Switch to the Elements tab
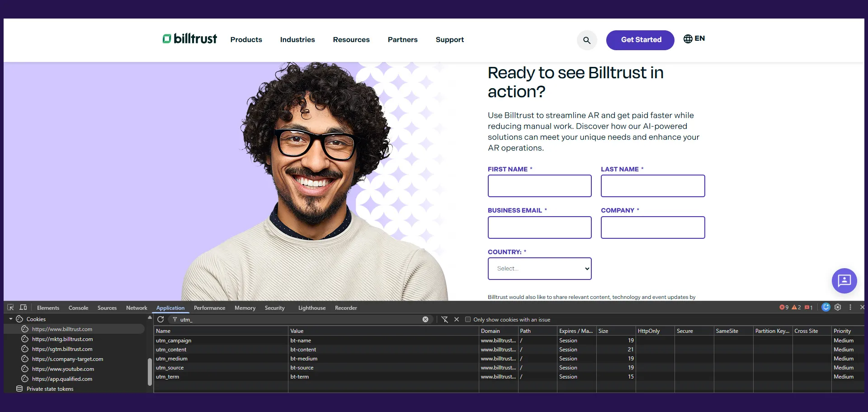The image size is (868, 412). (x=48, y=308)
